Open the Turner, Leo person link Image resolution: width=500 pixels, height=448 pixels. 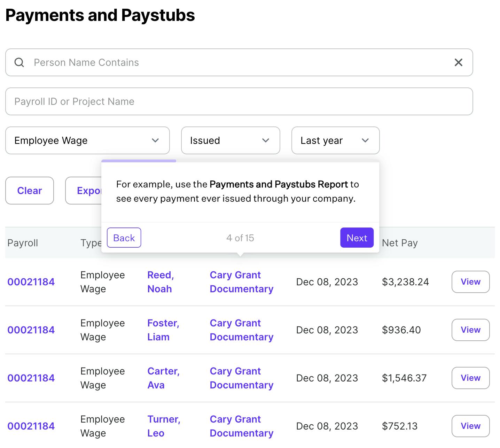click(163, 426)
